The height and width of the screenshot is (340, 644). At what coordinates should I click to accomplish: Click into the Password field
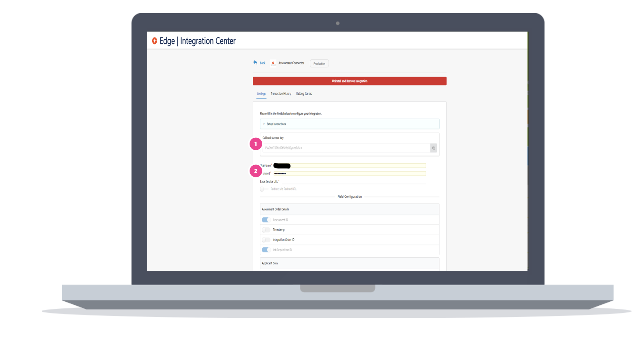click(x=349, y=173)
